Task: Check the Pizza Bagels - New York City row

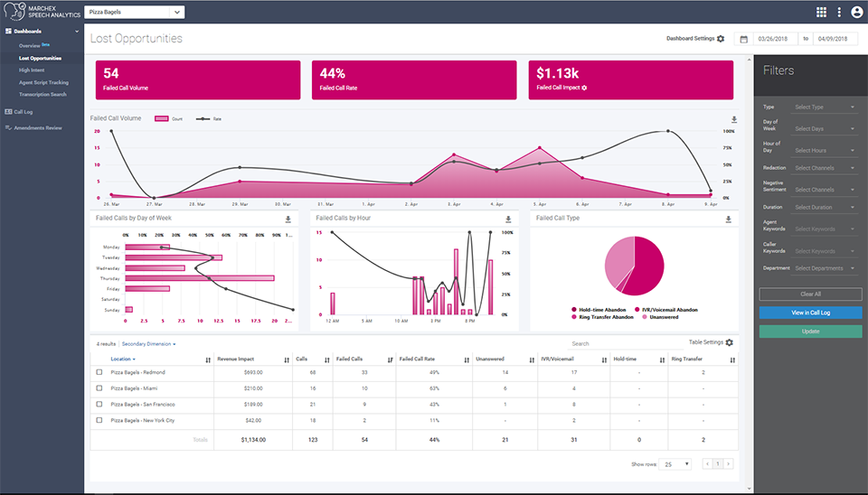Action: 99,420
